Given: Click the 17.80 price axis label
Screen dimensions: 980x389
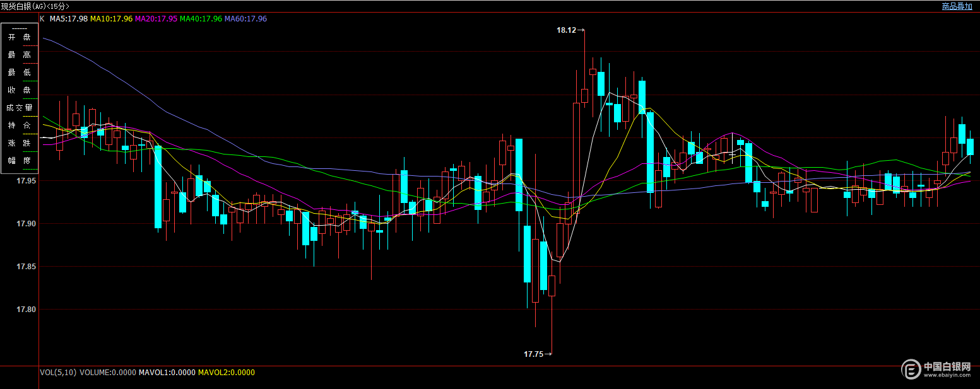Looking at the screenshot, I should coord(27,310).
